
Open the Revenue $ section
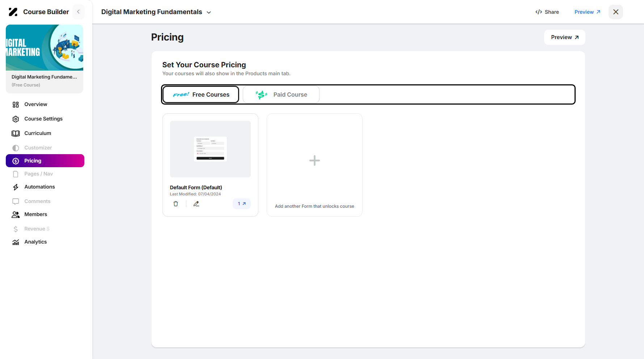45,229
